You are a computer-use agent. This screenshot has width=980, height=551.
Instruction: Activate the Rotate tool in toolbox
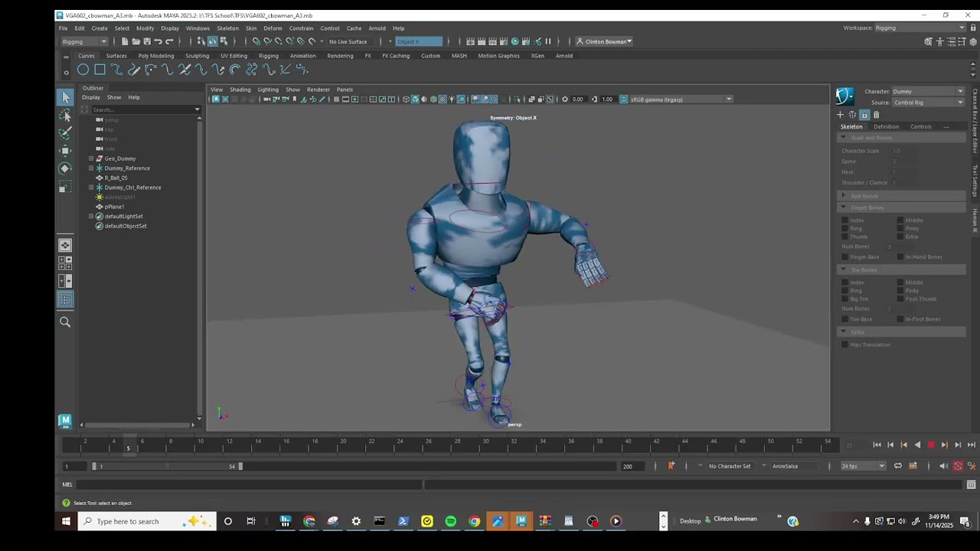pos(65,168)
